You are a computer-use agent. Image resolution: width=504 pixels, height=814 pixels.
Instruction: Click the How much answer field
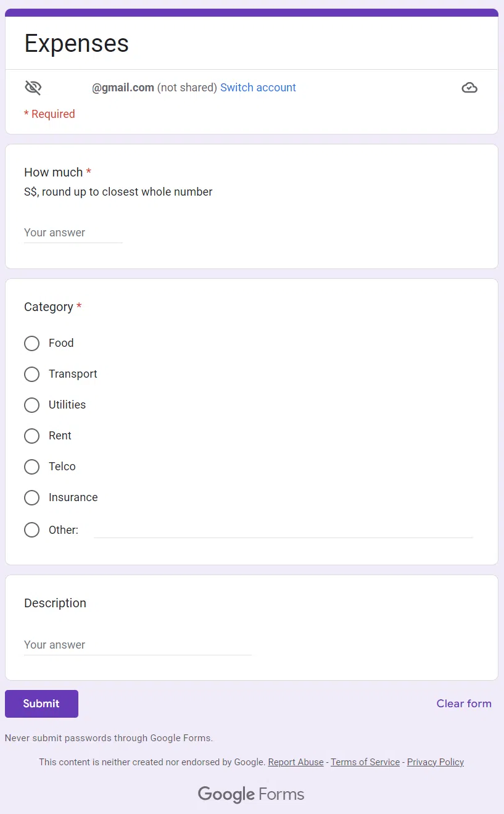pyautogui.click(x=73, y=233)
